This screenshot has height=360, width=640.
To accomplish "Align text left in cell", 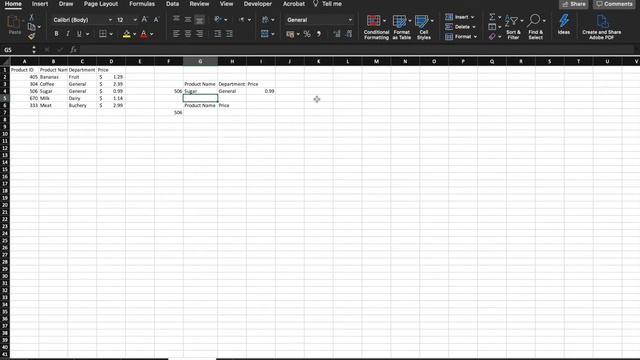I will click(x=176, y=34).
